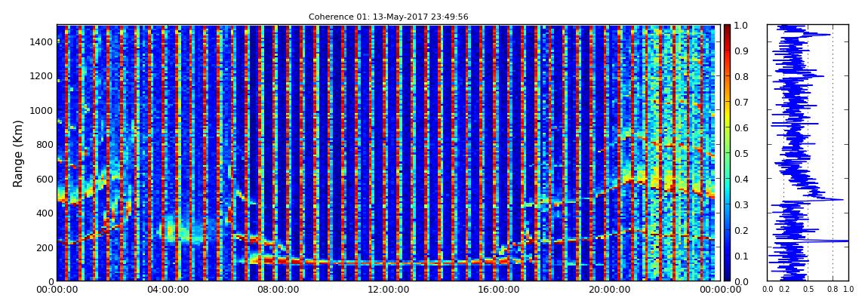Click profile plot x-axis label 0.5
Viewport: 868px width, 307px height.
coord(808,290)
